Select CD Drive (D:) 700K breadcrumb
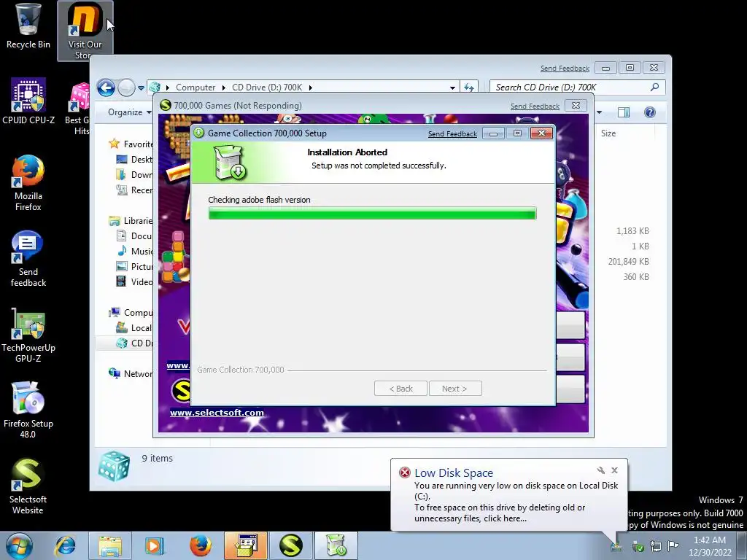This screenshot has height=560, width=747. [267, 87]
